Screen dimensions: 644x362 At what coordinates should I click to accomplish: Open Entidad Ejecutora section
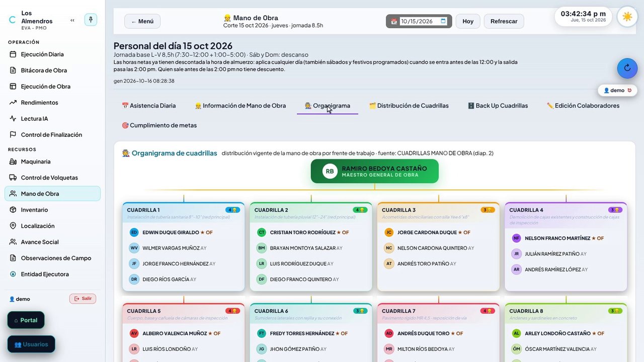click(x=52, y=274)
